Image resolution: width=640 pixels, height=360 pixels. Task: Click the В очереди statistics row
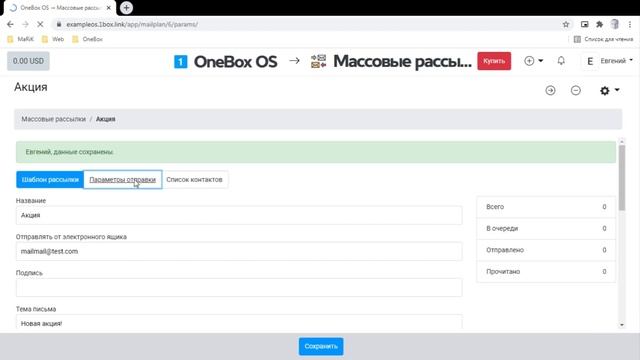tap(546, 229)
